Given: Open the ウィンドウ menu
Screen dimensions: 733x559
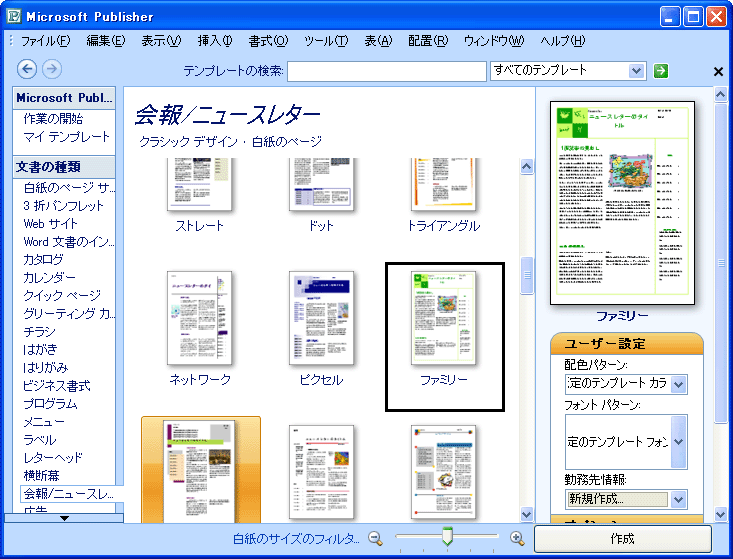Looking at the screenshot, I should (x=494, y=41).
